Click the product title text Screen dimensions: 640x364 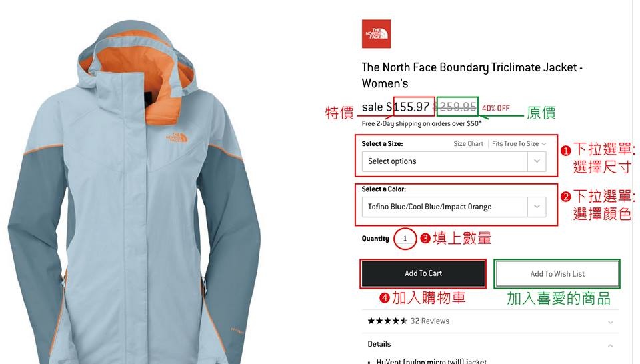pyautogui.click(x=472, y=75)
